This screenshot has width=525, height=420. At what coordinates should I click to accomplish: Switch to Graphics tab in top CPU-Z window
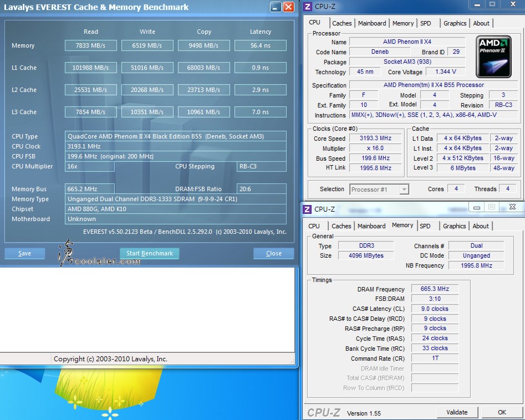coord(455,23)
